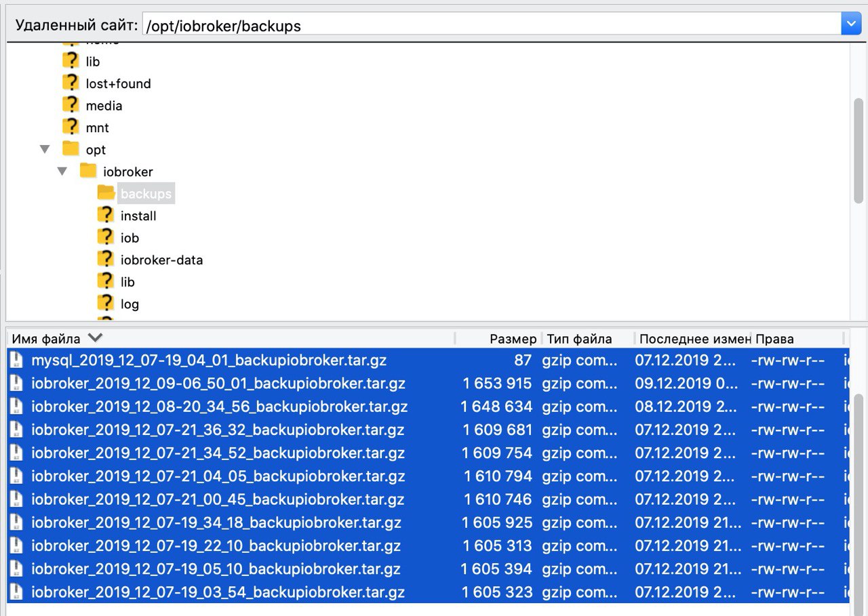This screenshot has height=616, width=868.
Task: Select the iob tree entry
Action: coord(130,238)
